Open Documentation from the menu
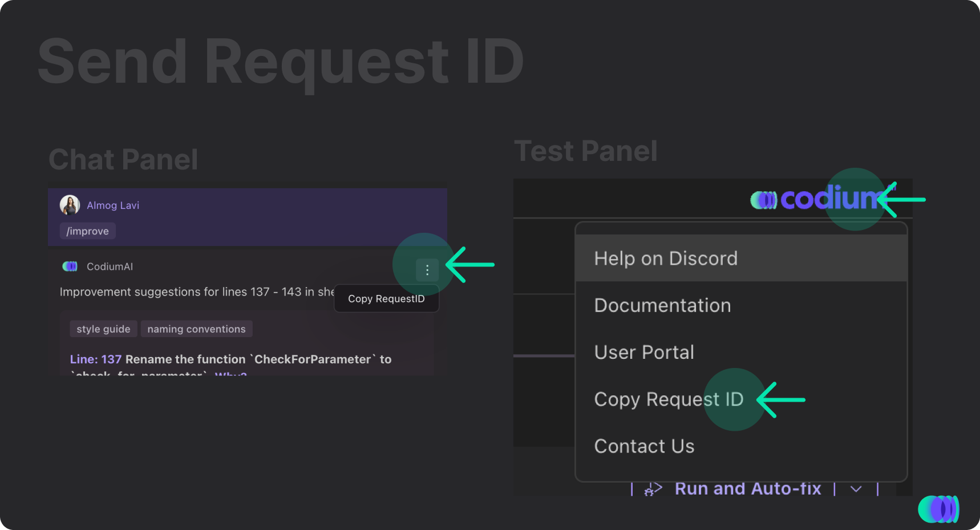Image resolution: width=980 pixels, height=530 pixels. click(x=741, y=305)
